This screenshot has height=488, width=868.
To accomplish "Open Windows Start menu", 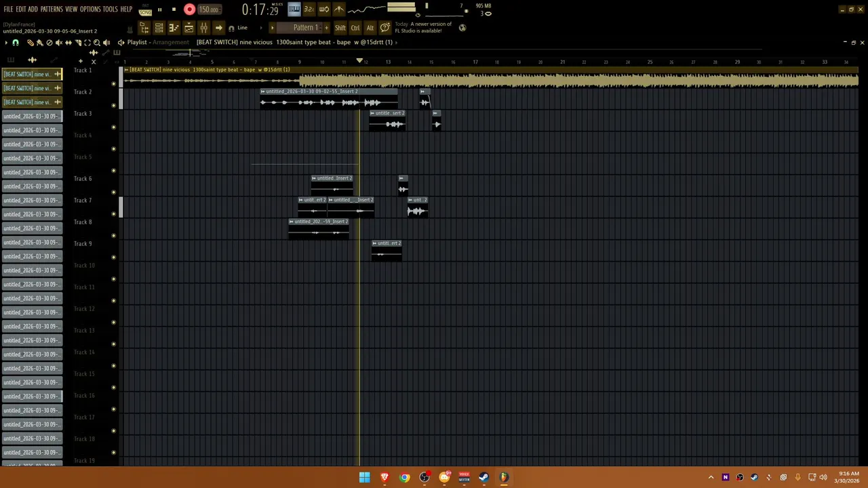I will 364,477.
